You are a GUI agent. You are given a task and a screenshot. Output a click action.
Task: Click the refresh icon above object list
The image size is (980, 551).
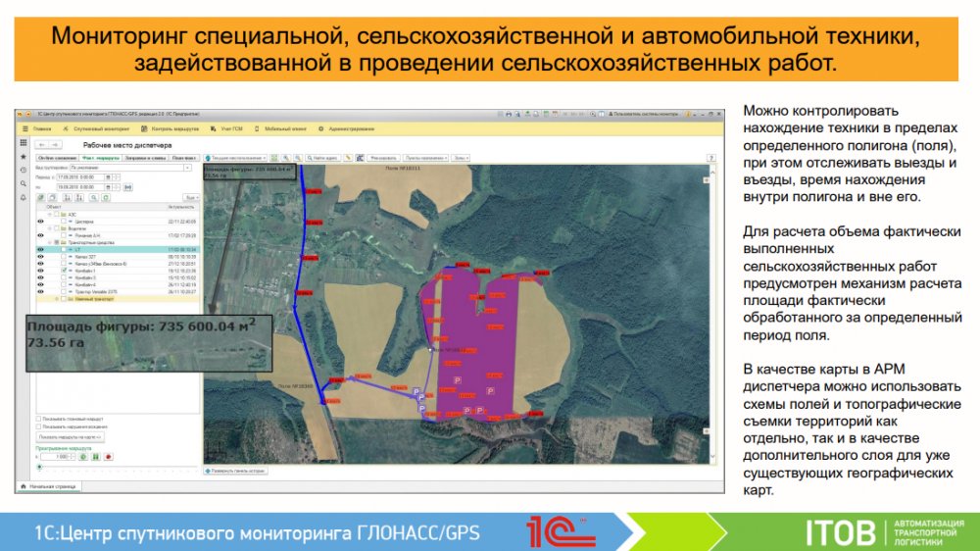tap(105, 197)
